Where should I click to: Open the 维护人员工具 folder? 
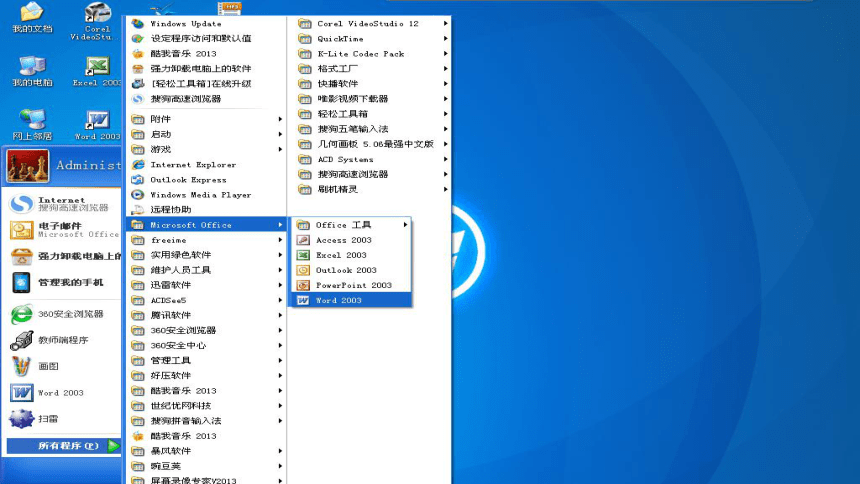point(206,270)
